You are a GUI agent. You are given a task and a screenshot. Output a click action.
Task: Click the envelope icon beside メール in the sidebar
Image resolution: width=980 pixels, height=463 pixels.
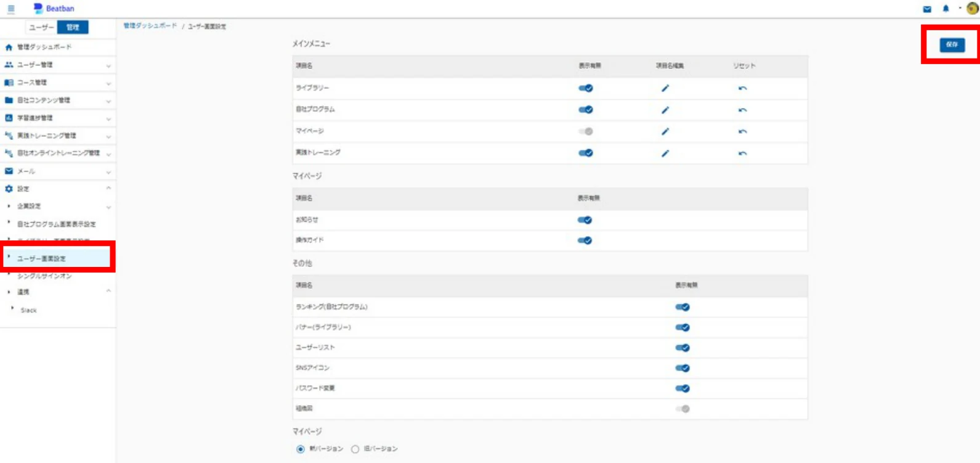click(x=9, y=171)
